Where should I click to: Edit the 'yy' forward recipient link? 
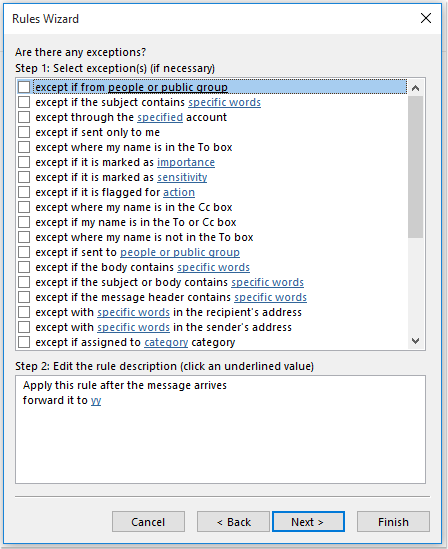pos(96,400)
